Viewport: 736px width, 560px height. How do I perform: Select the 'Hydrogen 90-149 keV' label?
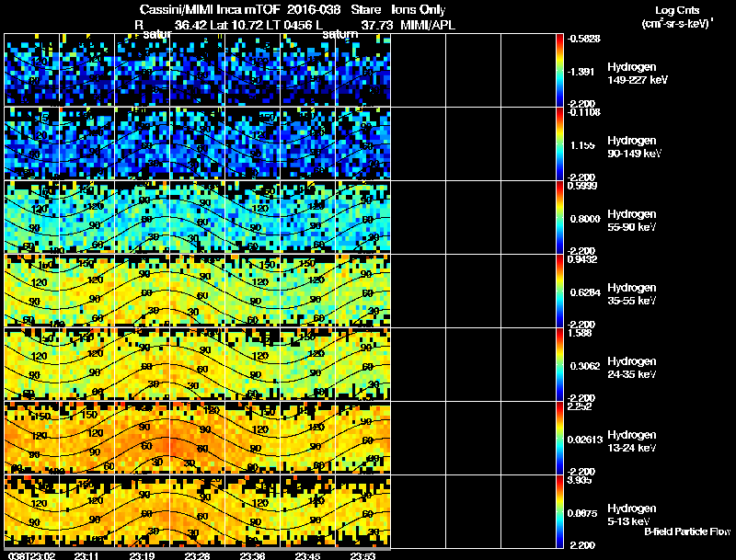(635, 147)
